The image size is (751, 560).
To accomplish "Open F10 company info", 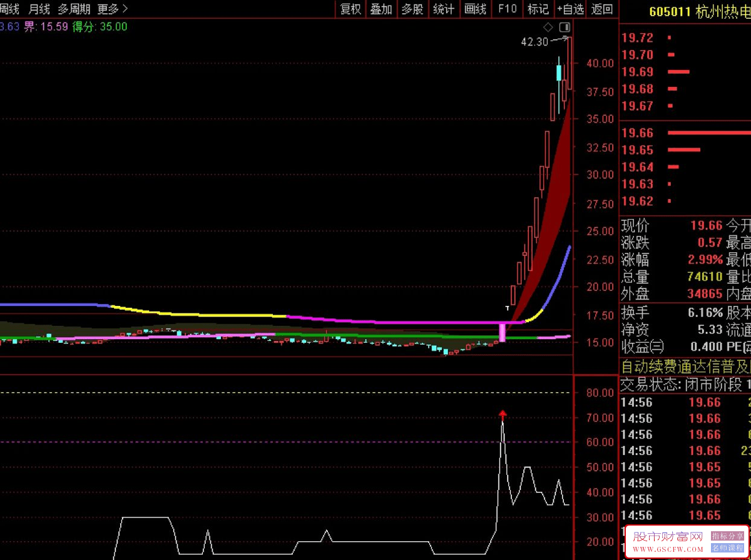I will point(507,9).
